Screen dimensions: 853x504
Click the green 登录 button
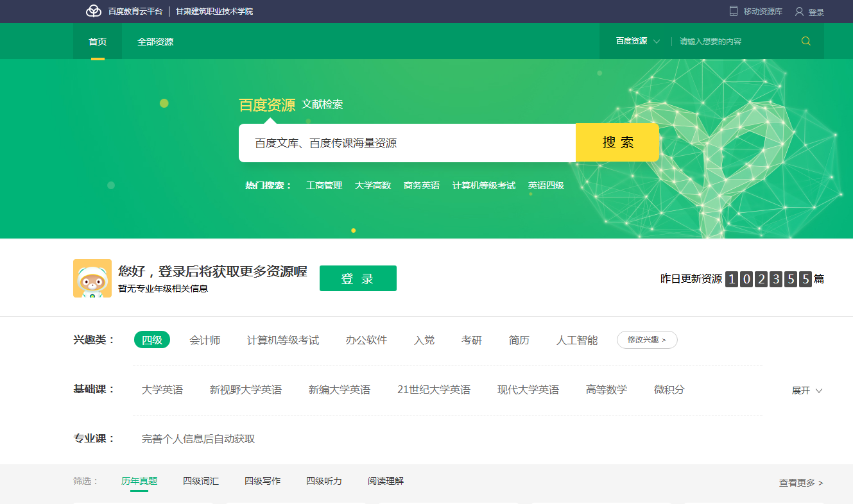[x=358, y=279]
